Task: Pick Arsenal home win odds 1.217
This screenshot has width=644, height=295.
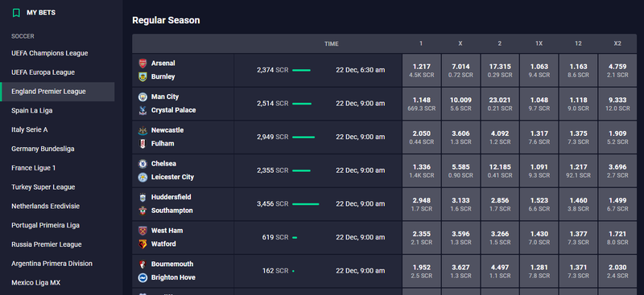Action: [x=421, y=70]
